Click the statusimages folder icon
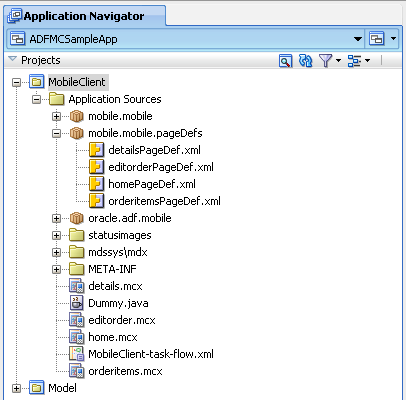406x400 pixels. (x=76, y=235)
